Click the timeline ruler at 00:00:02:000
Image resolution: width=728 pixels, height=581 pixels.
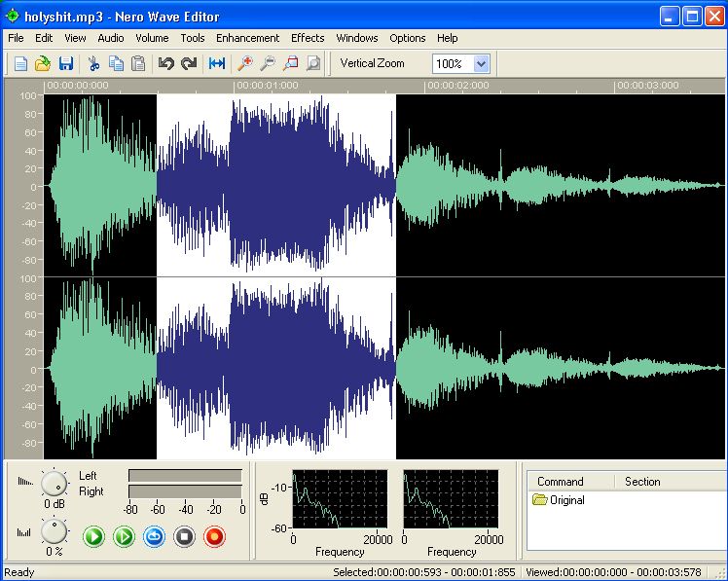point(426,86)
